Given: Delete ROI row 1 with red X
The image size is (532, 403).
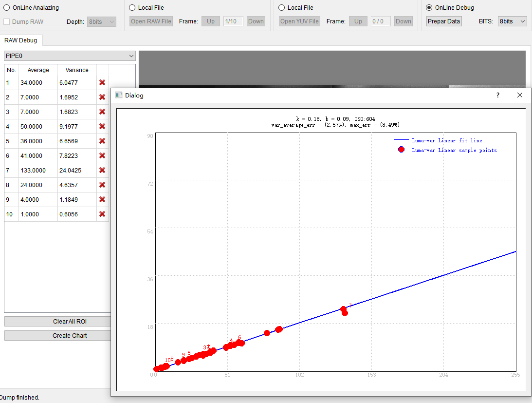Looking at the screenshot, I should tap(102, 83).
